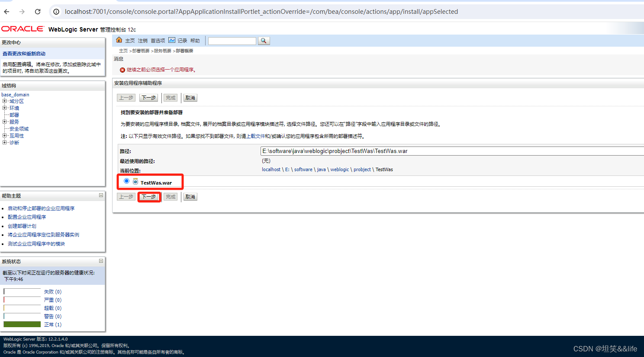The height and width of the screenshot is (357, 644).
Task: Expand the 域分区 tree node
Action: coord(4,101)
